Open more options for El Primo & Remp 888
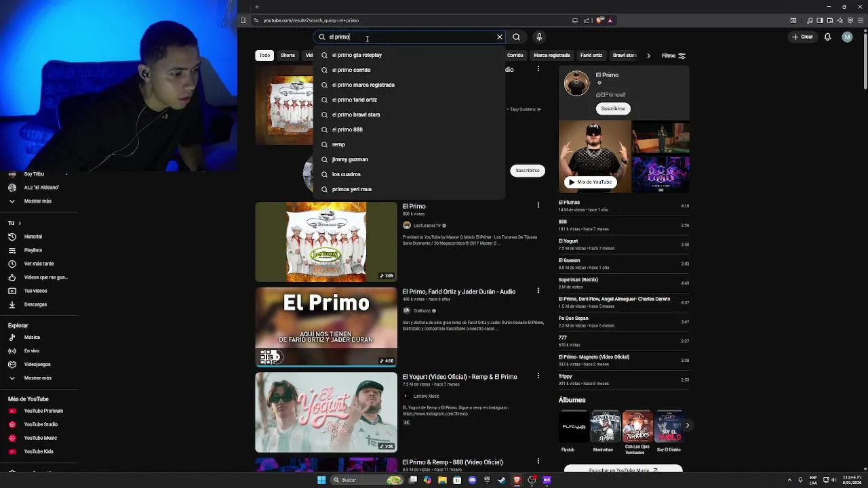Viewport: 868px width, 488px height. (x=538, y=462)
